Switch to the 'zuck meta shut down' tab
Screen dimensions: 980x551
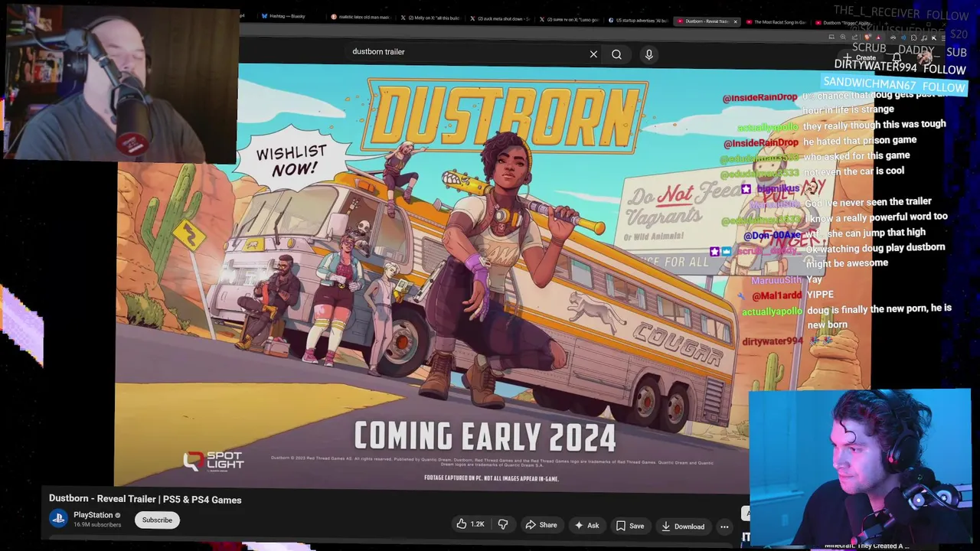[x=500, y=18]
